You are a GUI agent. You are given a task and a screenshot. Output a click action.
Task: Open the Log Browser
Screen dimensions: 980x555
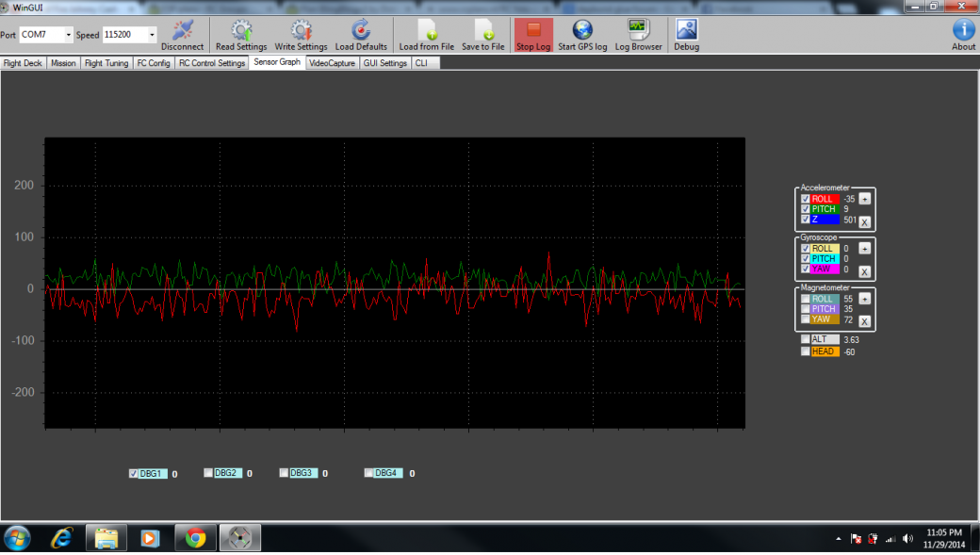tap(638, 30)
